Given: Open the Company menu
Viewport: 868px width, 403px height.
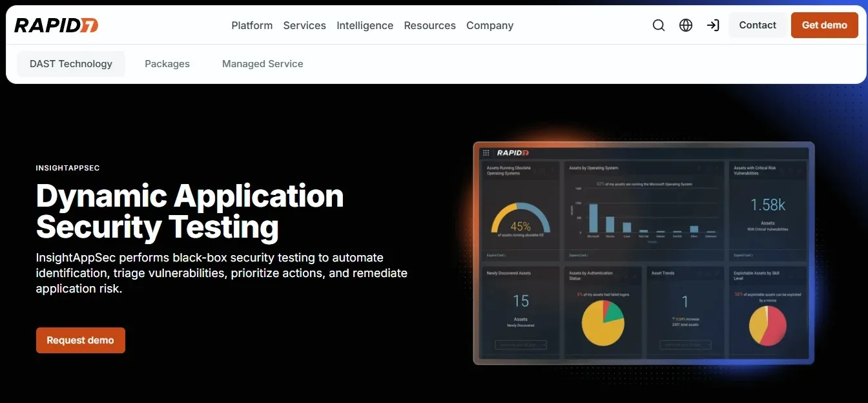Looking at the screenshot, I should (490, 25).
